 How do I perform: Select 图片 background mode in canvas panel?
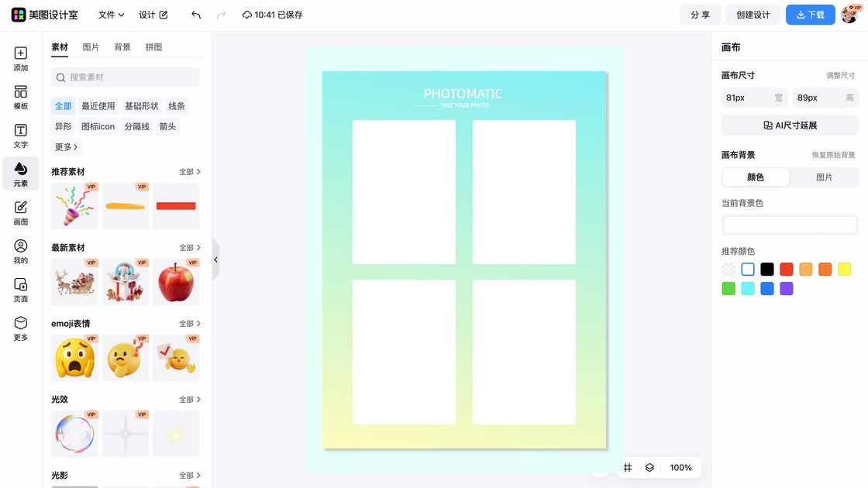[824, 177]
